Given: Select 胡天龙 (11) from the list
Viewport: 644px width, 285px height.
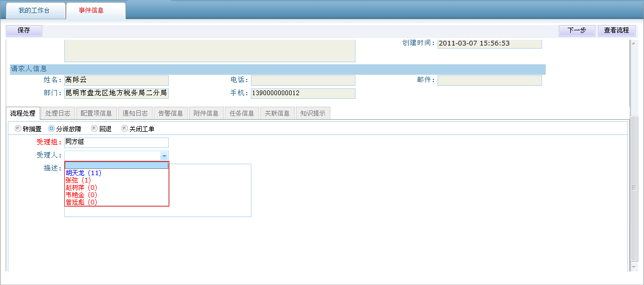Looking at the screenshot, I should 84,173.
